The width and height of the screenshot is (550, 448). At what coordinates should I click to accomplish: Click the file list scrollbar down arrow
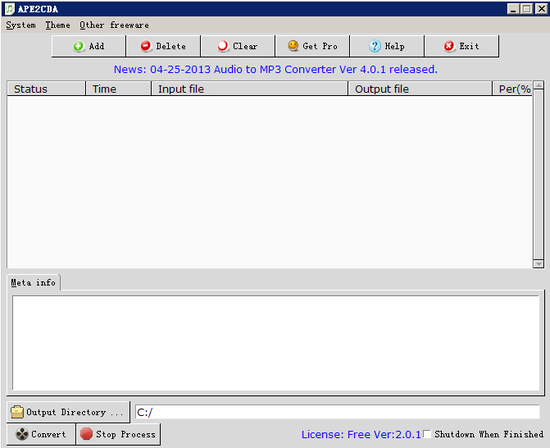click(x=538, y=263)
